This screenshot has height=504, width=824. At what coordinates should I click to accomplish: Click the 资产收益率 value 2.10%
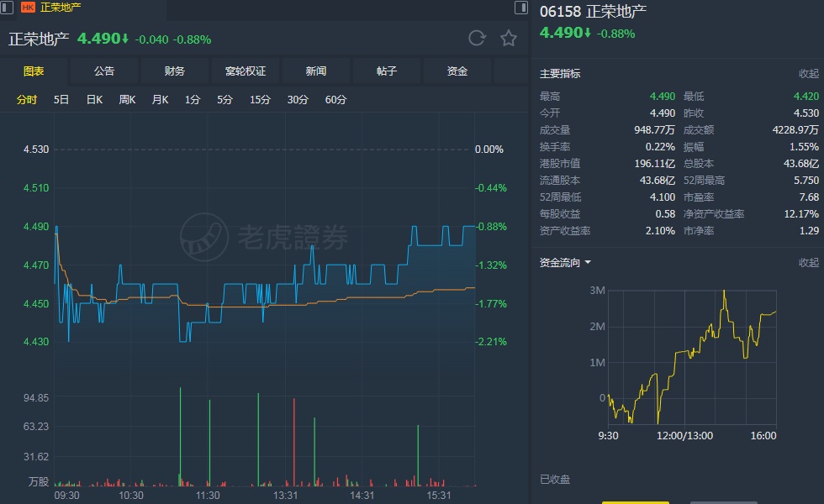click(660, 230)
